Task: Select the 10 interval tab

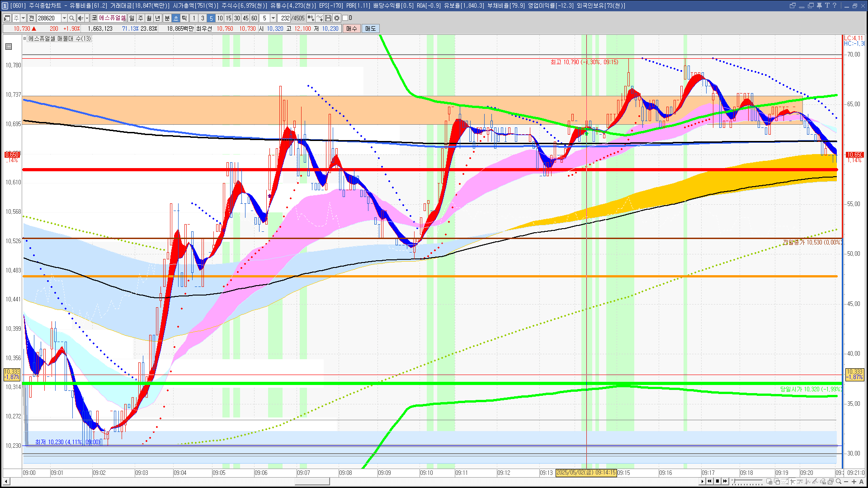Action: click(x=220, y=18)
